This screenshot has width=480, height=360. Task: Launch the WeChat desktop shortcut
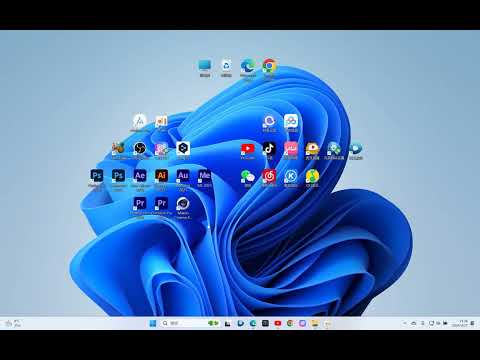click(248, 178)
